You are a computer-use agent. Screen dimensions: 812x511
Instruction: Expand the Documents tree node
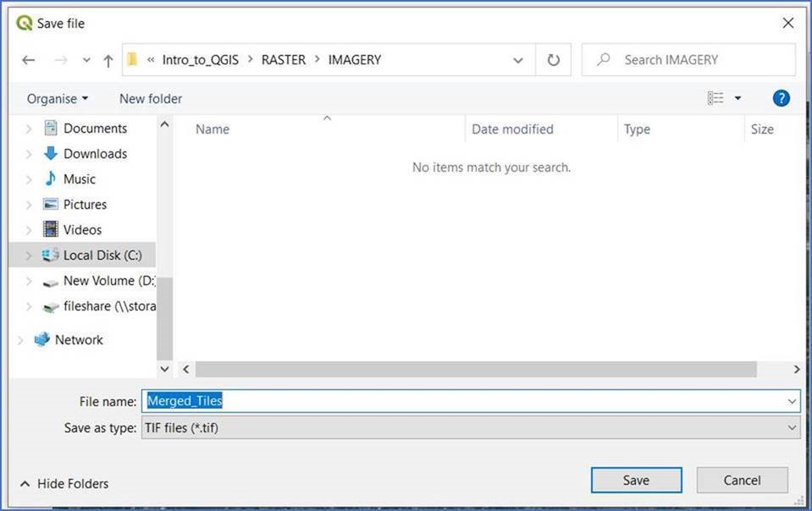[29, 129]
